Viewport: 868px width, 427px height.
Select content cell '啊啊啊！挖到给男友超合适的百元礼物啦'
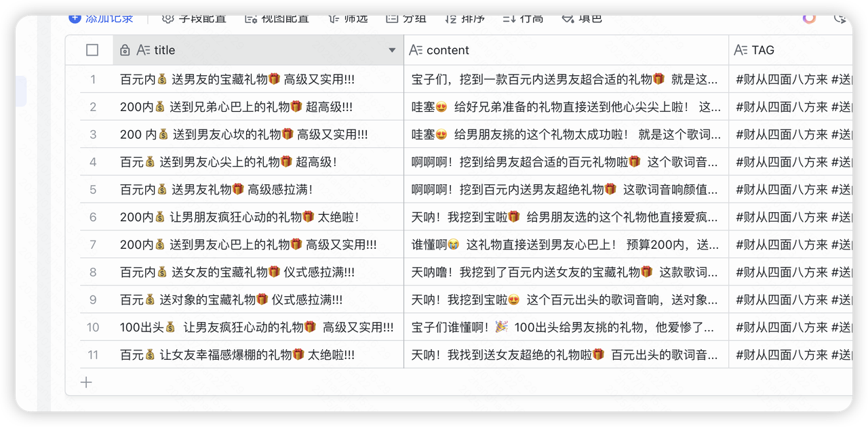pos(566,162)
